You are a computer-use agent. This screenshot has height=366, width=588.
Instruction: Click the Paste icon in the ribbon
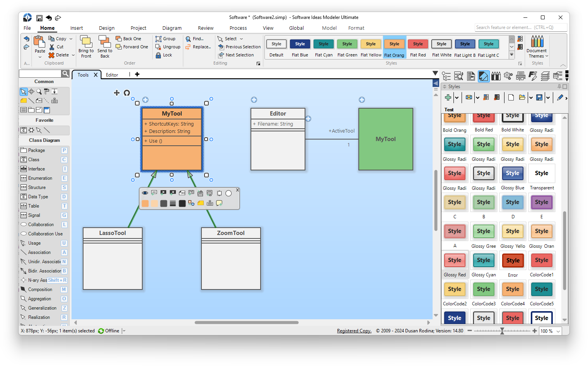[39, 42]
